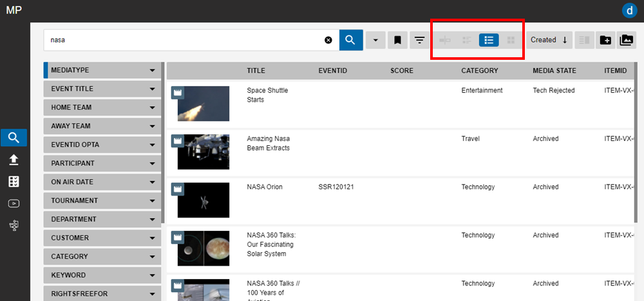Open the filter options icon
644x301 pixels.
[x=420, y=40]
